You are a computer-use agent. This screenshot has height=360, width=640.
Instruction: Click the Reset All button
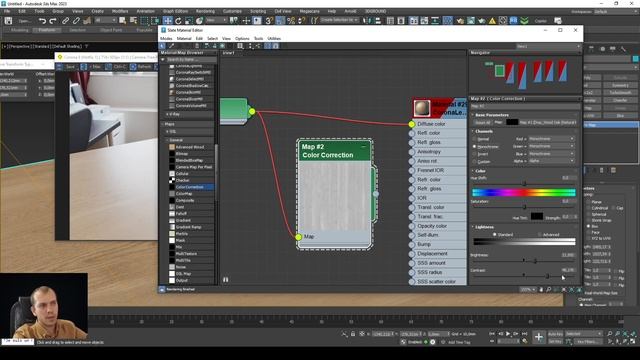pos(482,122)
